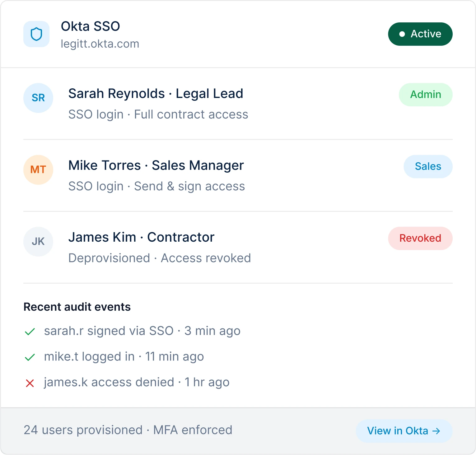
Task: Click the green checkmark beside sarah.r event
Action: [x=30, y=331]
